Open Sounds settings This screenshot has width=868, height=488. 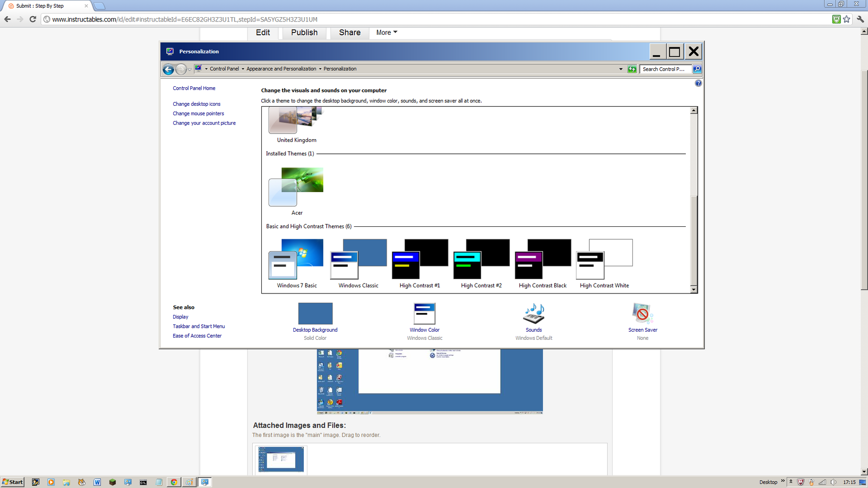[x=533, y=319]
